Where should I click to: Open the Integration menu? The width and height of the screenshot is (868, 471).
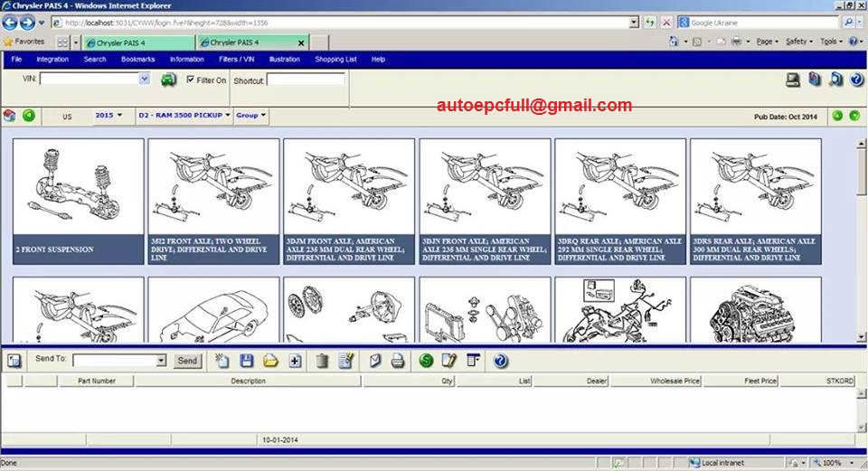tap(52, 60)
